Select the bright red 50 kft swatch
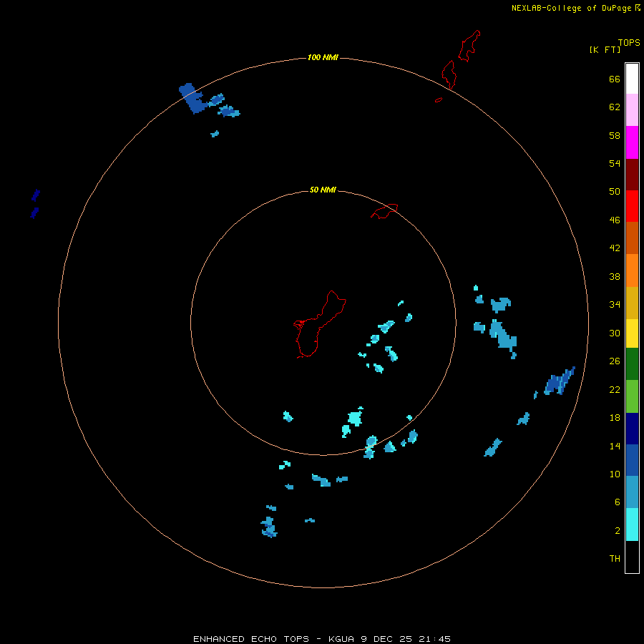The height and width of the screenshot is (644, 644). coord(632,206)
